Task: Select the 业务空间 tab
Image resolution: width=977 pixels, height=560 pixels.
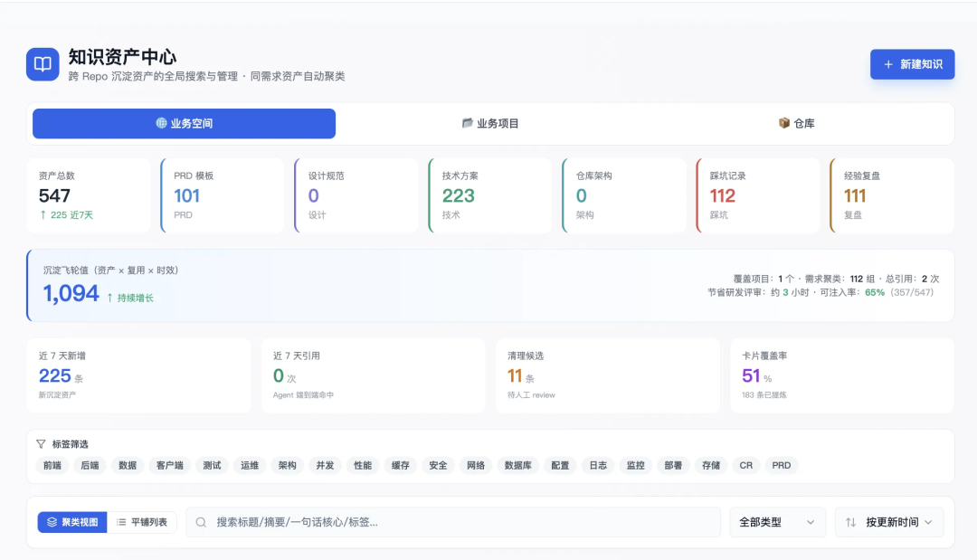Action: [x=184, y=123]
